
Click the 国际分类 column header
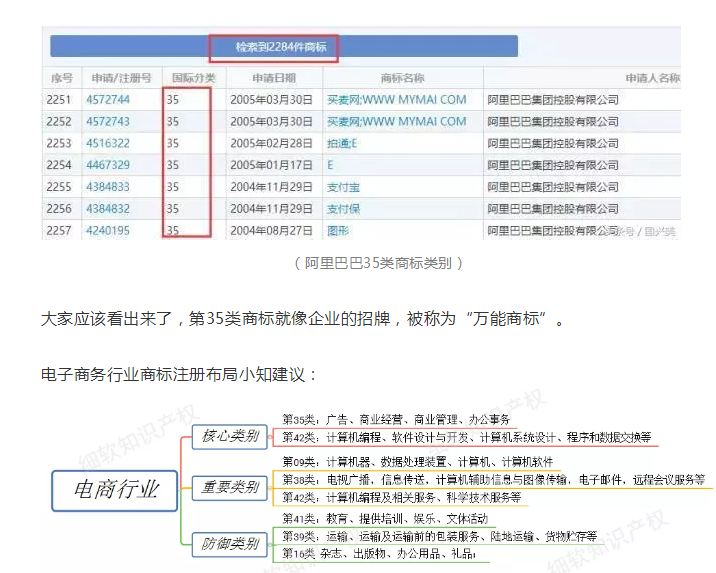point(192,78)
